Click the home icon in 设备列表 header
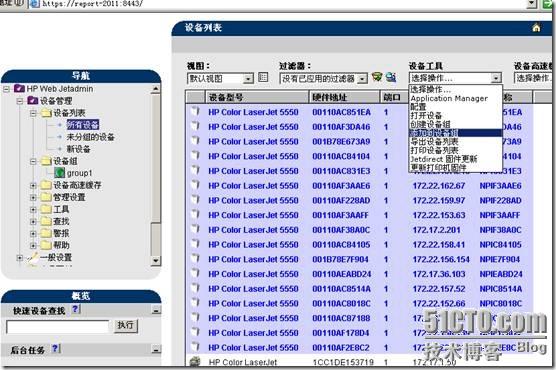The width and height of the screenshot is (556, 370). pos(536,28)
